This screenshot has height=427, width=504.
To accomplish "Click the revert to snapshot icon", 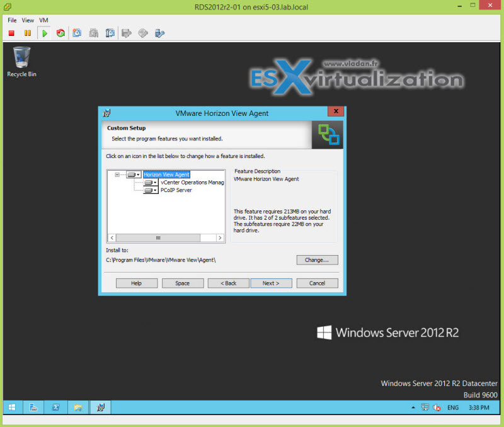I will point(93,33).
